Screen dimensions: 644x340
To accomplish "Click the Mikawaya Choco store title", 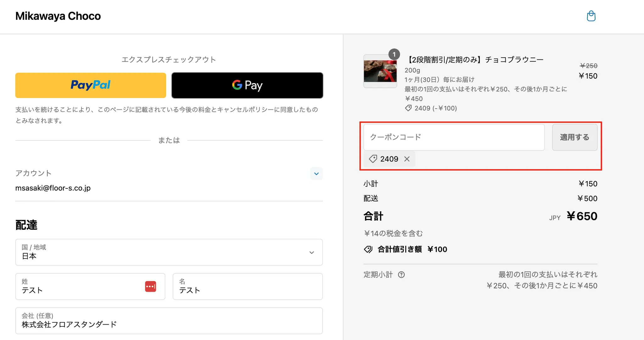I will [x=58, y=16].
